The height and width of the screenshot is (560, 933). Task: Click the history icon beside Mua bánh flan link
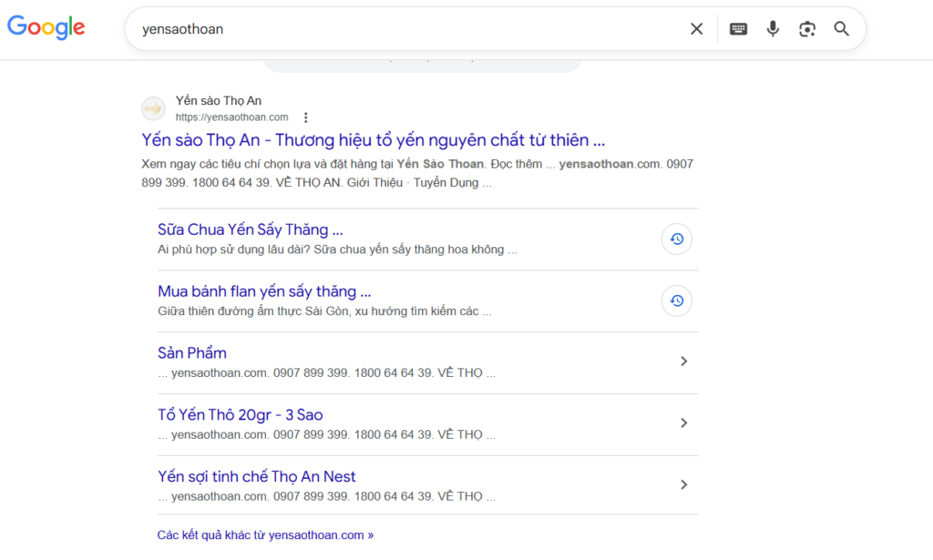pyautogui.click(x=676, y=300)
